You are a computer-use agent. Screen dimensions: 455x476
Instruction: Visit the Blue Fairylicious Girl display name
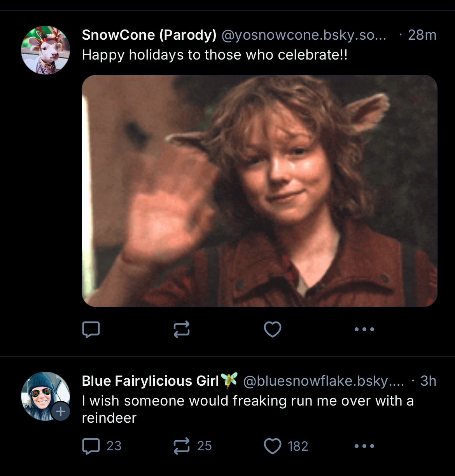pos(150,381)
